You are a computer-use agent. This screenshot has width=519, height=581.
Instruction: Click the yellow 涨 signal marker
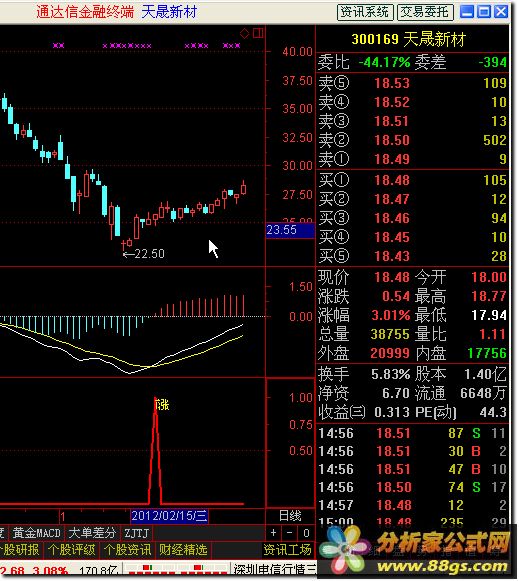tap(162, 405)
